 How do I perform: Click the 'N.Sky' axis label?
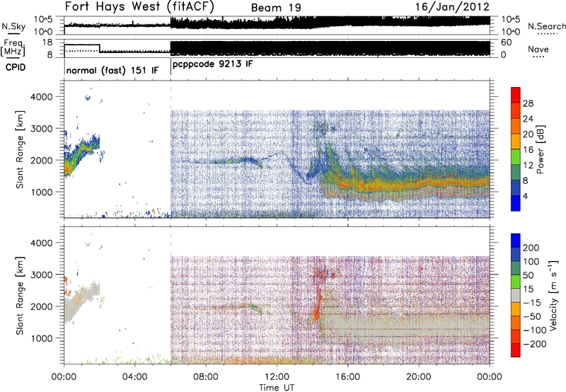(x=13, y=26)
